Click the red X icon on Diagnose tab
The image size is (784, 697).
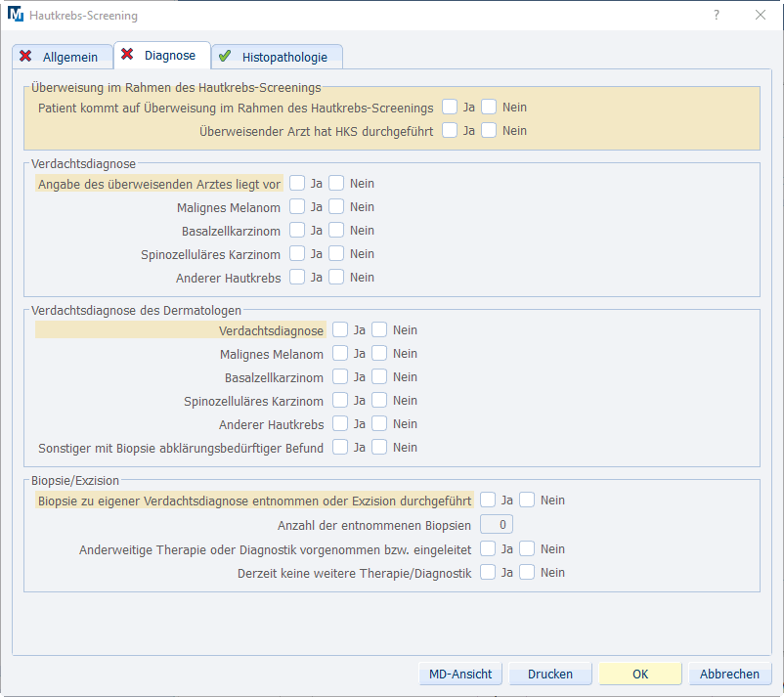coord(127,54)
